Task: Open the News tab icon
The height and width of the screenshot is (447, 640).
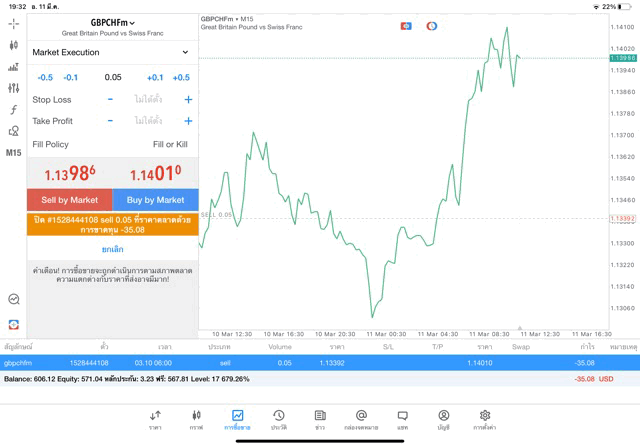Action: 320,419
